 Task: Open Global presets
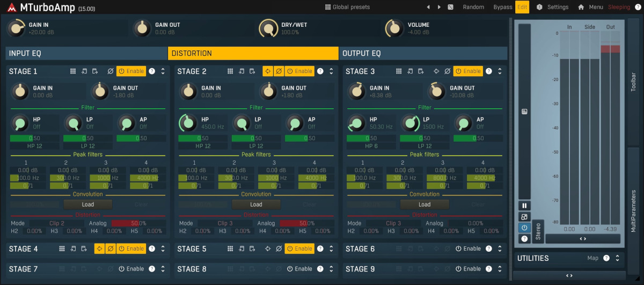[347, 7]
